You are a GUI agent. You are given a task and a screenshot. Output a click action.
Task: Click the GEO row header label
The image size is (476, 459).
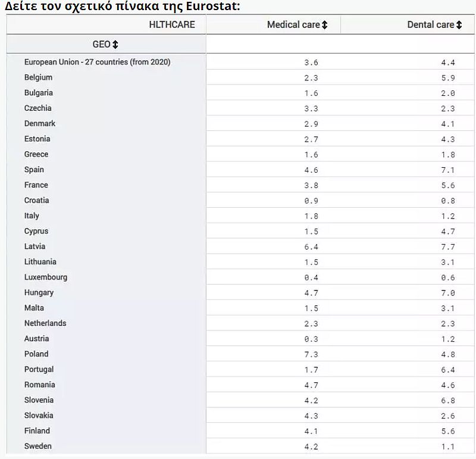click(x=102, y=45)
